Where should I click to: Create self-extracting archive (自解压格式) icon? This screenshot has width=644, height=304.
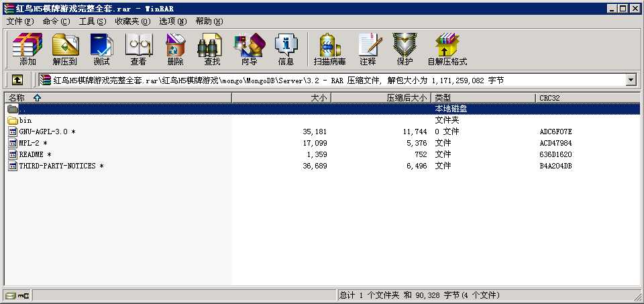coord(447,49)
